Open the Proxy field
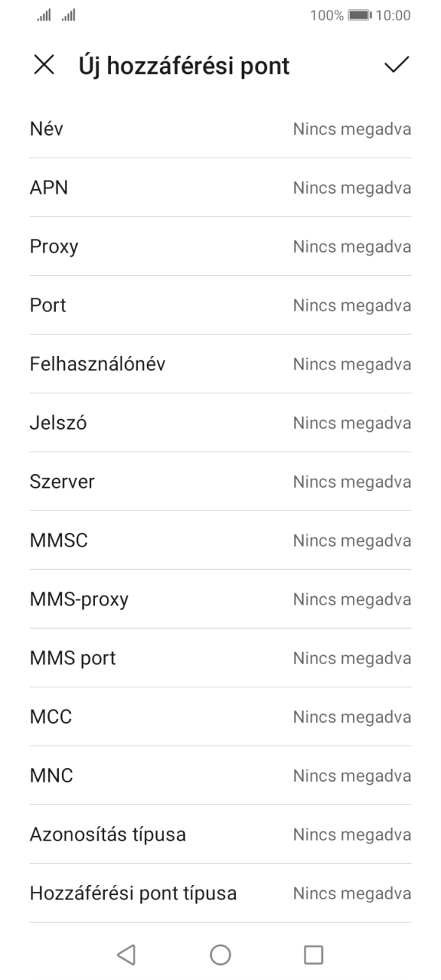Viewport: 441px width, 980px height. point(219,247)
